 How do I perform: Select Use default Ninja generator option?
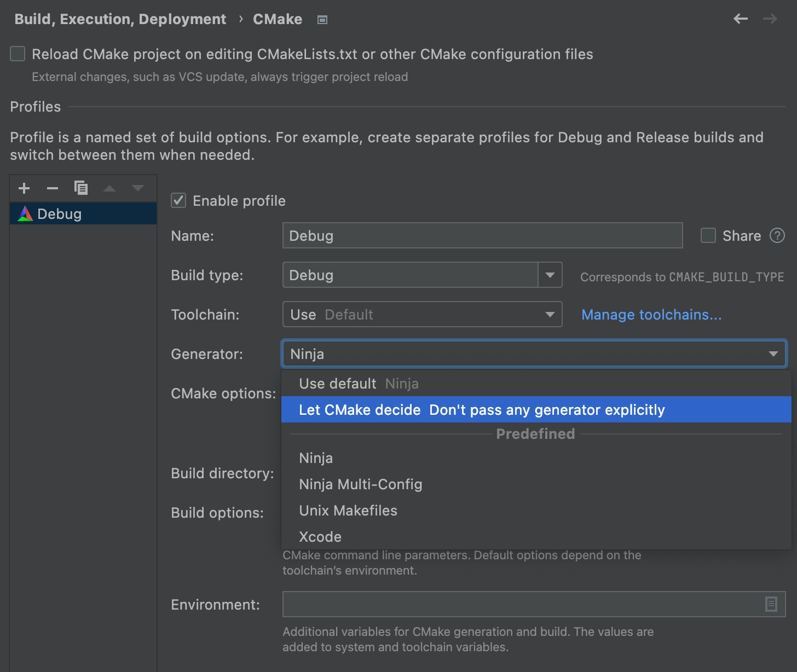click(x=536, y=384)
